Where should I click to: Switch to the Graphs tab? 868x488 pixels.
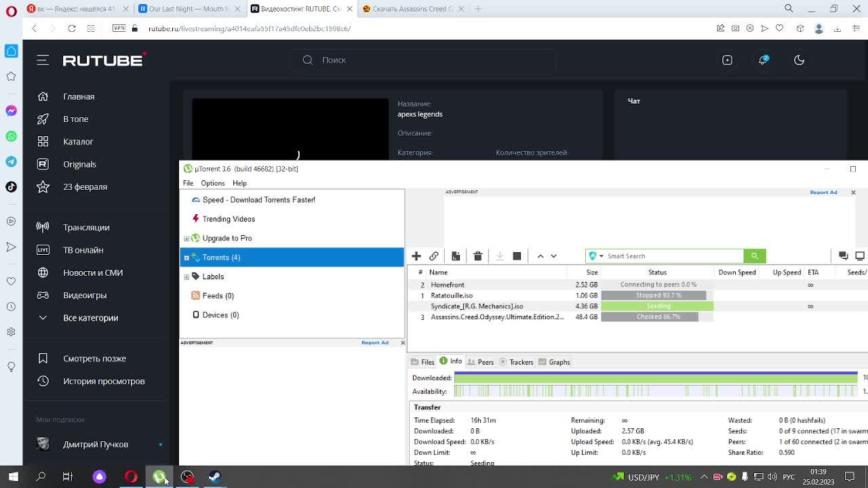(x=554, y=362)
